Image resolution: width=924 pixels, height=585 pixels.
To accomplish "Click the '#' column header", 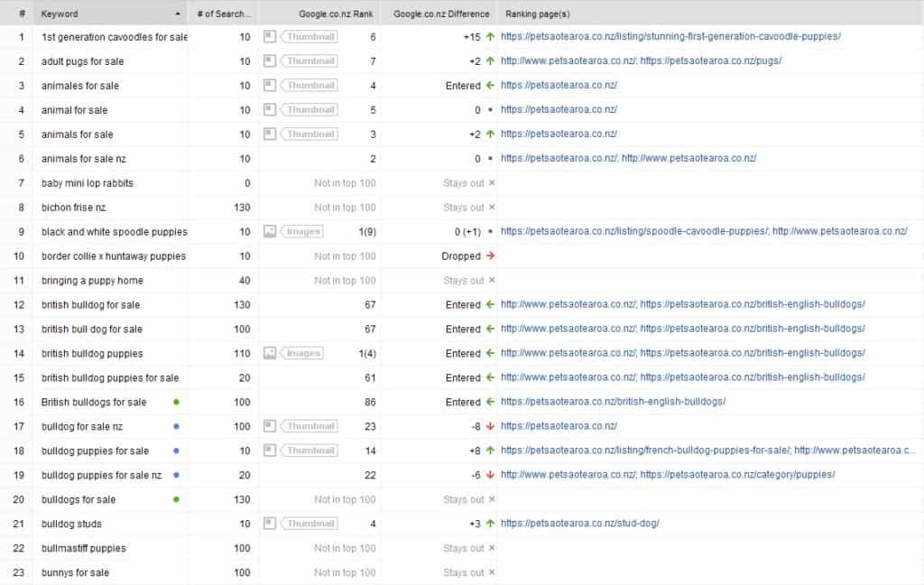I will point(16,13).
